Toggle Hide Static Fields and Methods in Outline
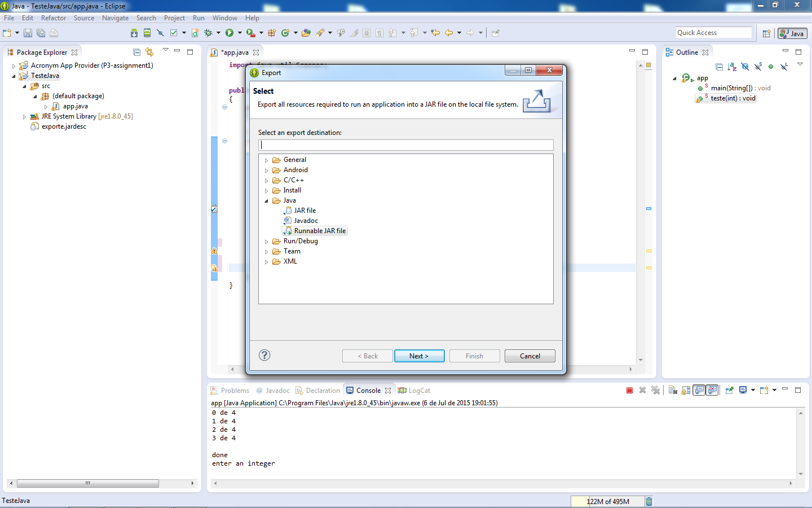 pyautogui.click(x=758, y=67)
